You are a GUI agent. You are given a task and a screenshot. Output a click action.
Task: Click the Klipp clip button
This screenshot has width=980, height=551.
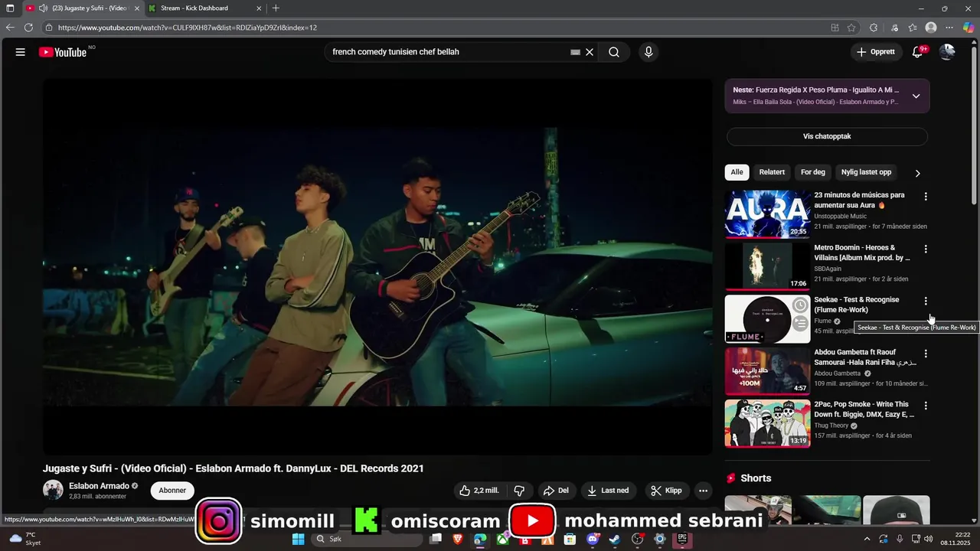pyautogui.click(x=665, y=491)
